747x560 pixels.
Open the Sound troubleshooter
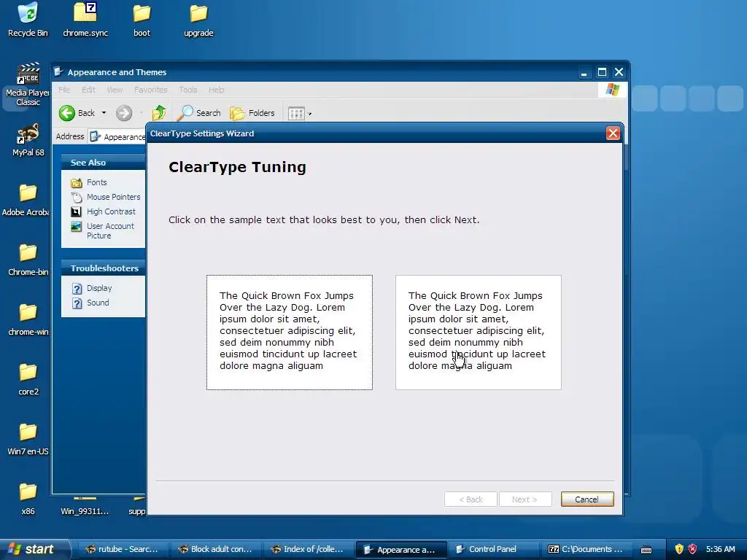[x=98, y=303]
